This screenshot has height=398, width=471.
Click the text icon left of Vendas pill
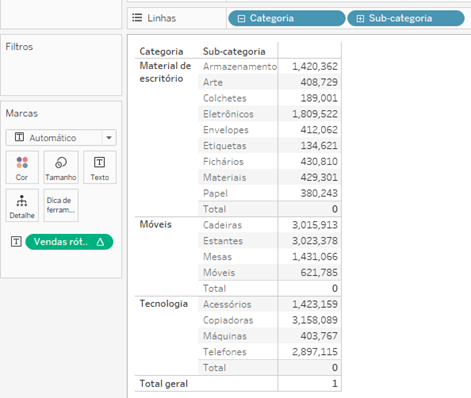[16, 241]
